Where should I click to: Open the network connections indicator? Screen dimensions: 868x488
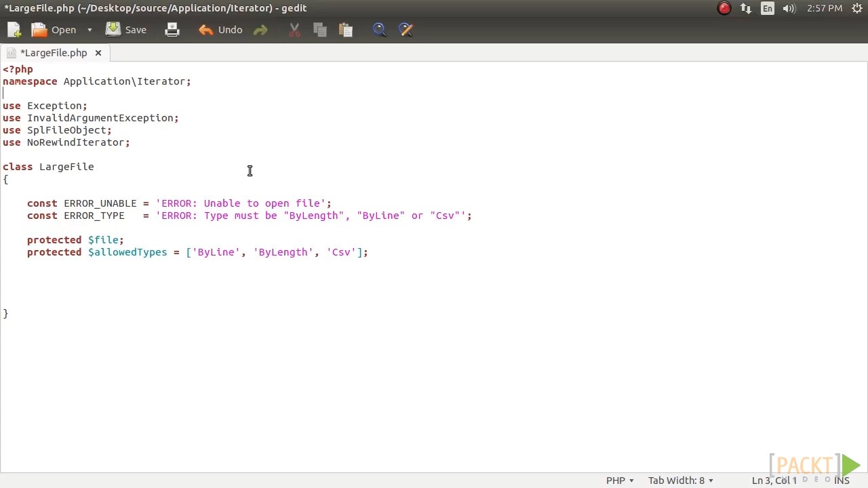pyautogui.click(x=746, y=8)
